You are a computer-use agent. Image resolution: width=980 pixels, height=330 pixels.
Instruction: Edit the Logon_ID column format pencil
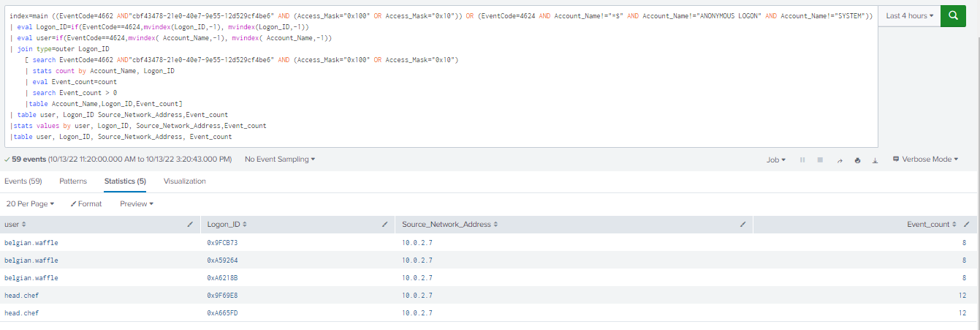click(x=385, y=225)
